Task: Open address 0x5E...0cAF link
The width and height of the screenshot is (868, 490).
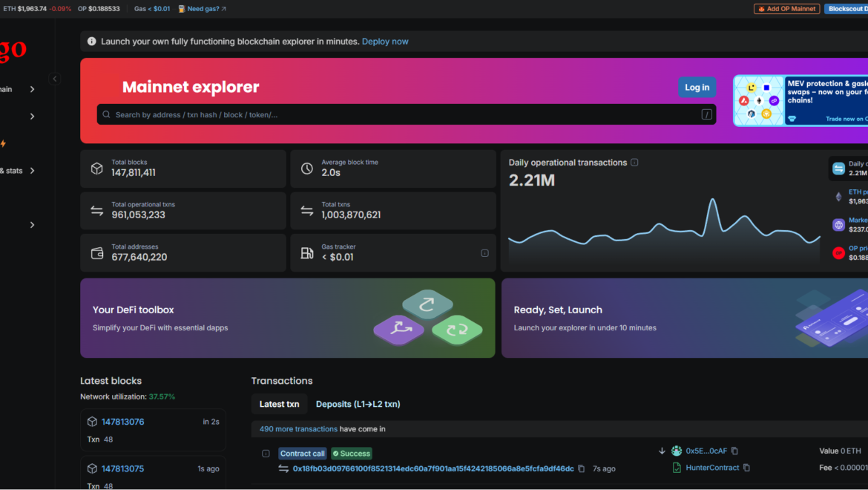Action: [x=706, y=451]
